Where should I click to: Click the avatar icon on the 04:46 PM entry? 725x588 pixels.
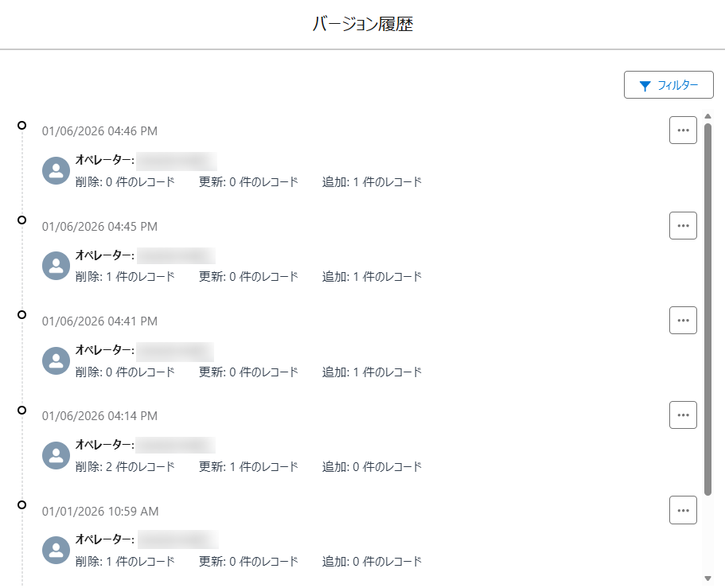click(56, 170)
